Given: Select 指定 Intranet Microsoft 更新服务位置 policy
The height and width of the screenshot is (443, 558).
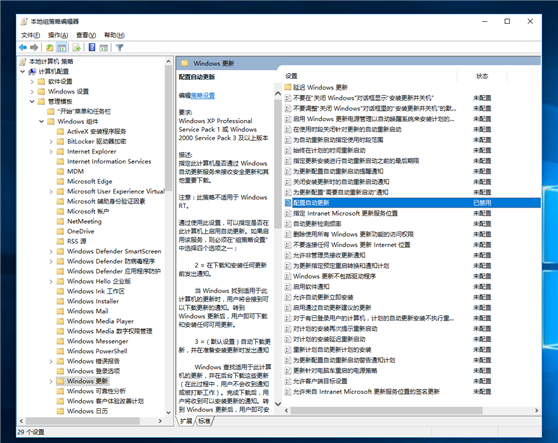Looking at the screenshot, I should click(x=345, y=213).
